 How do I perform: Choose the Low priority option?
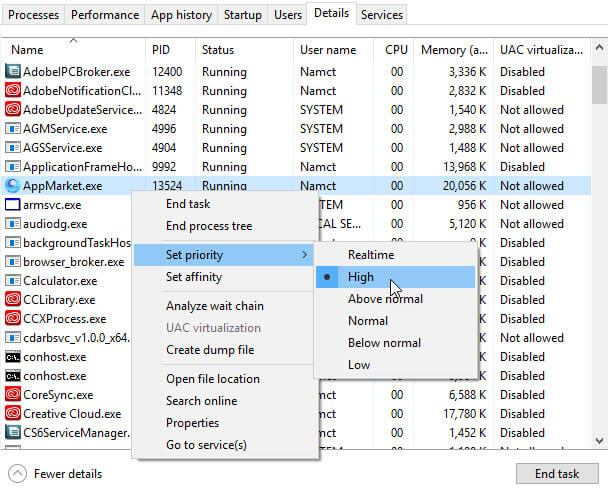click(x=359, y=365)
